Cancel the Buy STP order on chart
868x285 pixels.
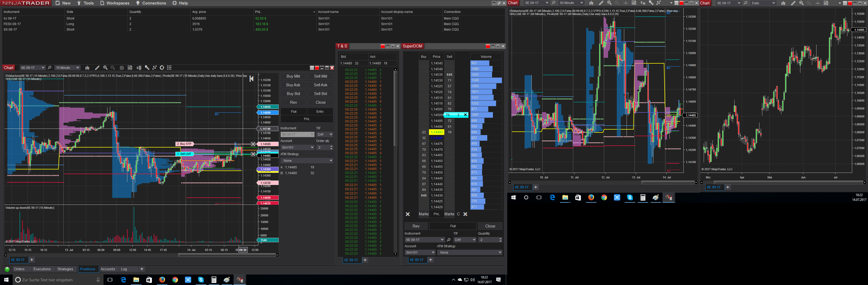point(253,144)
